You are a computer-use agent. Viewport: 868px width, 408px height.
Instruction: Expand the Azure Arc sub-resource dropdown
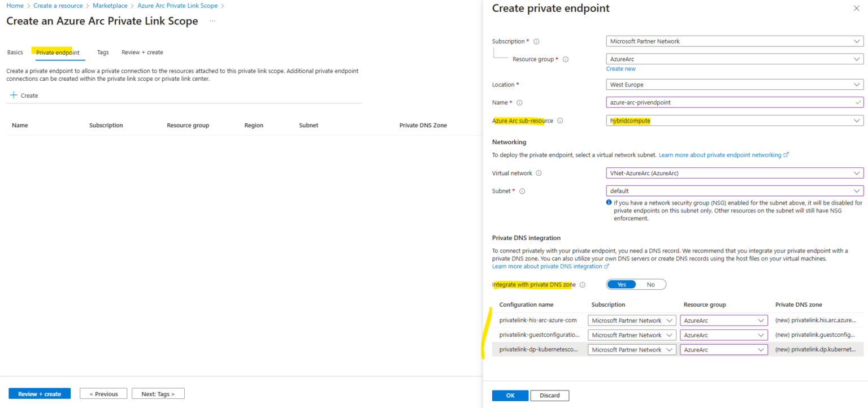point(734,121)
